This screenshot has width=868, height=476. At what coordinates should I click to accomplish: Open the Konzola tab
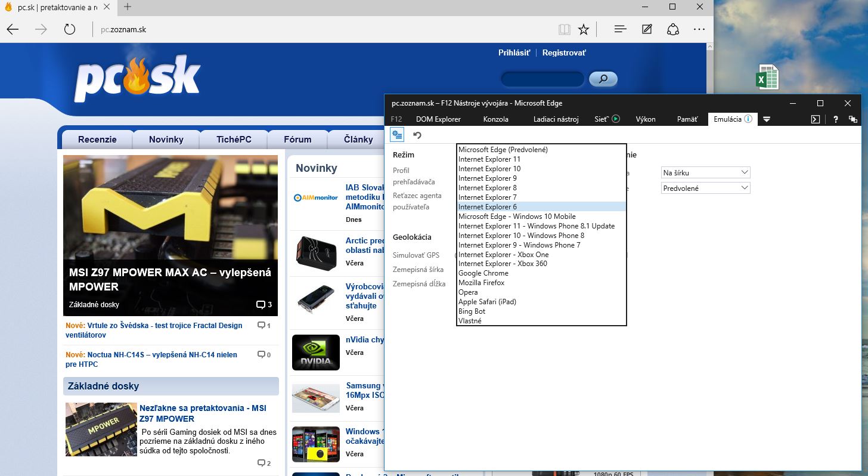coord(496,119)
